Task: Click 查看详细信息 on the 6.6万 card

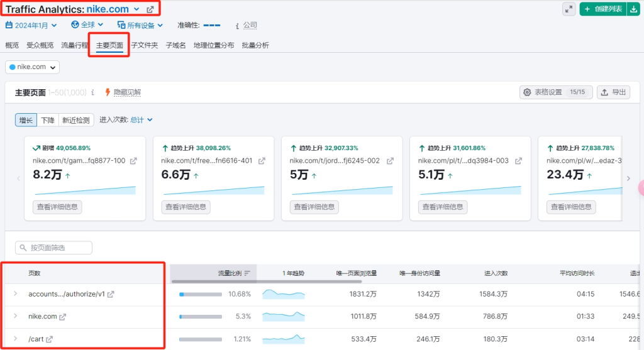Action: [x=186, y=207]
